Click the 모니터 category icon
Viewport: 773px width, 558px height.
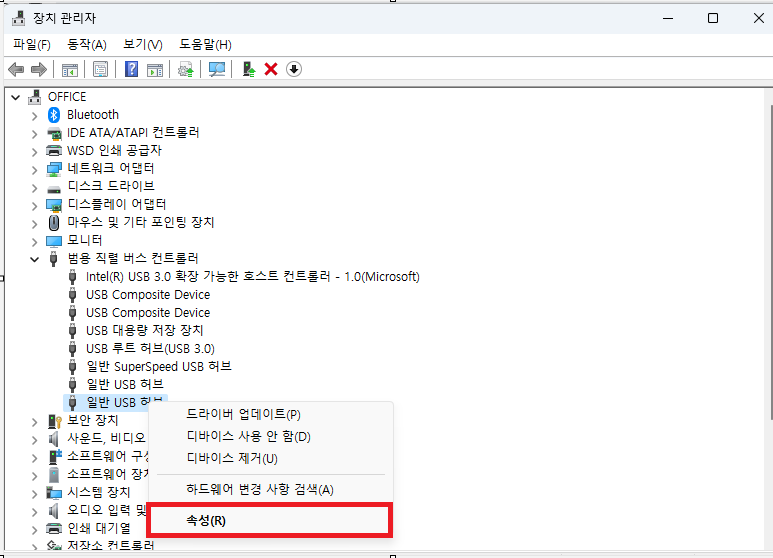[x=54, y=241]
